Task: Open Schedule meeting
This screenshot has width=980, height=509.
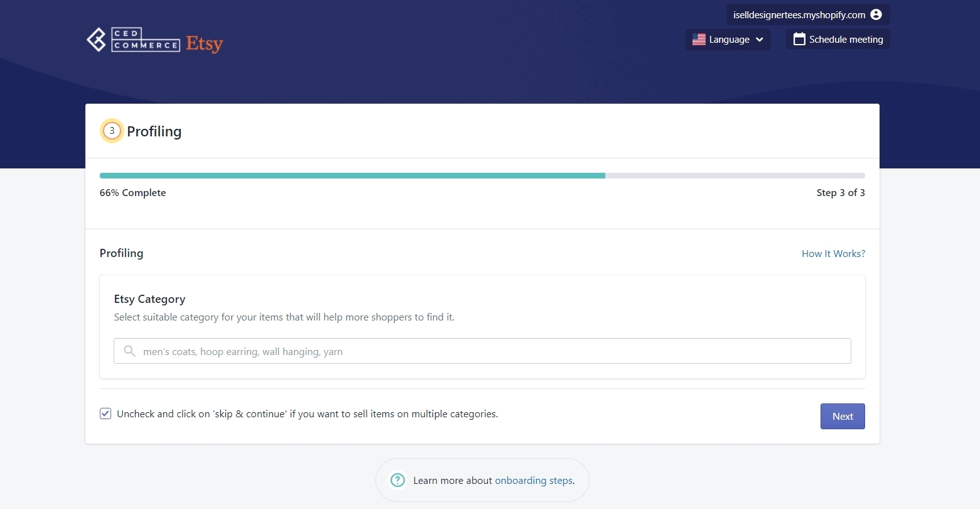Action: click(838, 39)
